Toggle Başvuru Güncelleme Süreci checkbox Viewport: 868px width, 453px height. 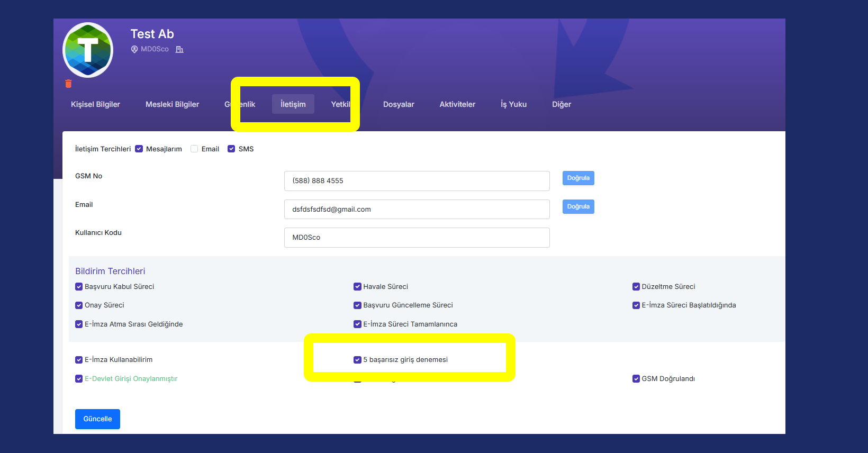click(357, 305)
